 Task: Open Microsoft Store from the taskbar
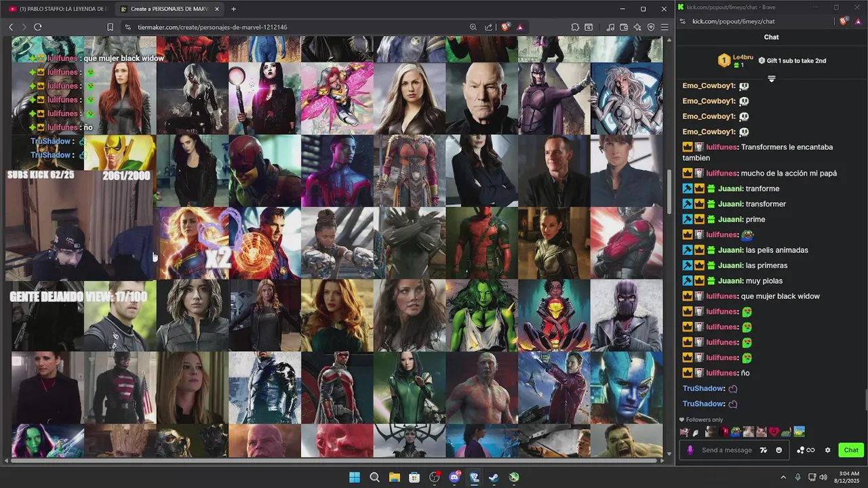click(x=414, y=477)
